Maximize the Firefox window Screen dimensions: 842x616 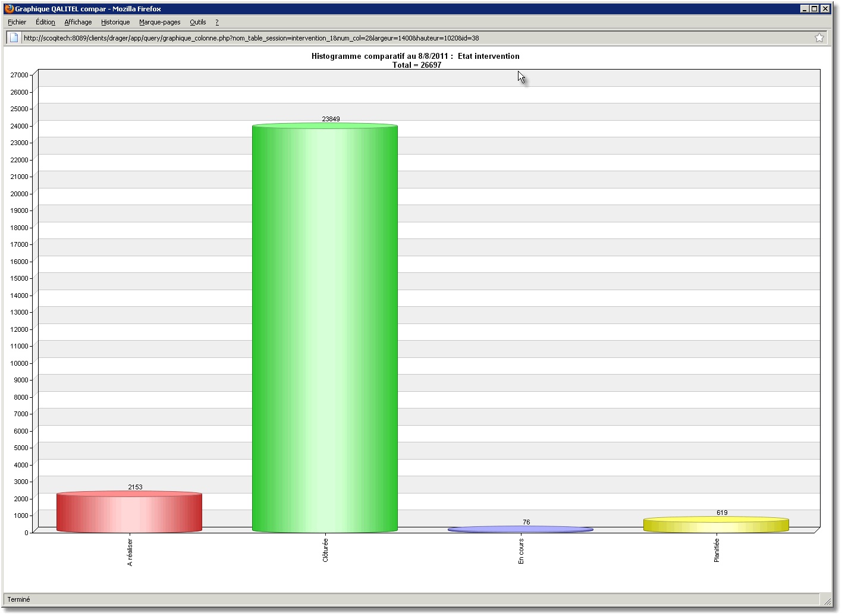pos(815,9)
